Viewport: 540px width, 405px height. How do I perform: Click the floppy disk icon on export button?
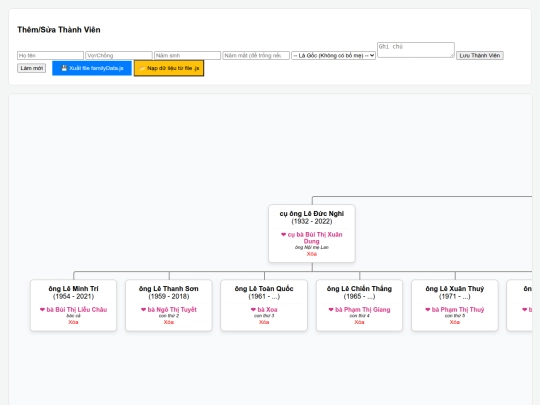pos(64,68)
